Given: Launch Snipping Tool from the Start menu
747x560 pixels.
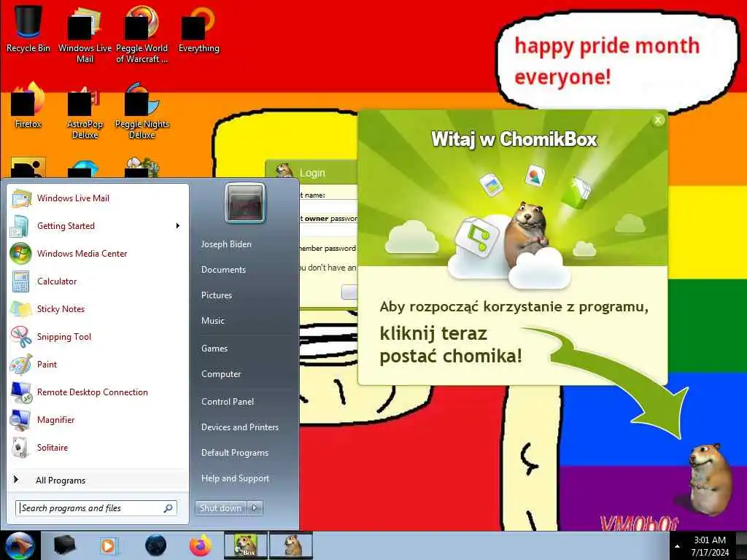Looking at the screenshot, I should click(98, 336).
